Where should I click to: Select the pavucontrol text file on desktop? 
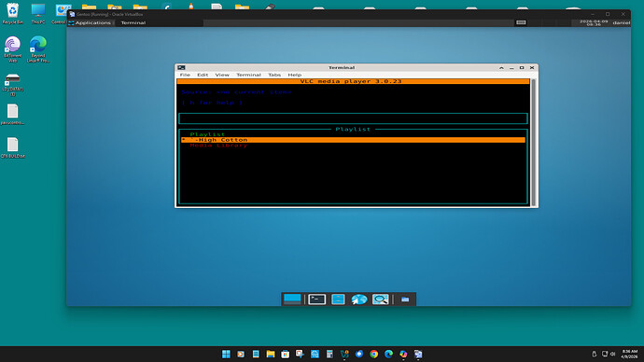13,114
